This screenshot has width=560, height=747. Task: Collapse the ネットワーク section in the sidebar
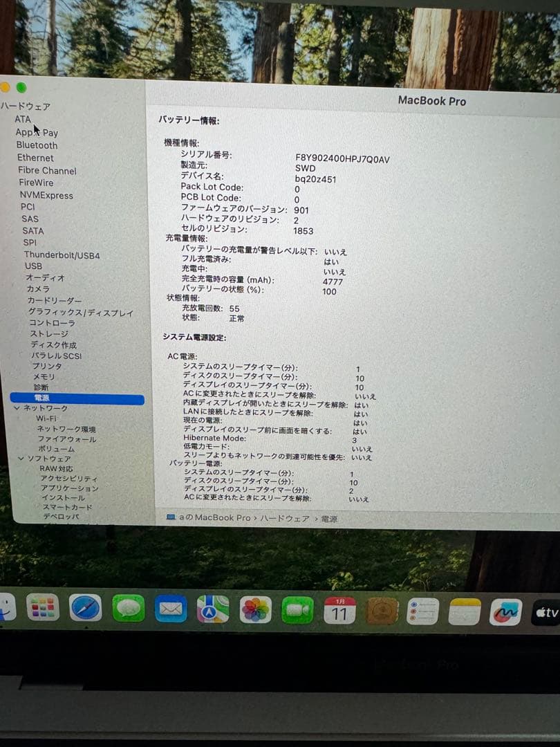(16, 408)
